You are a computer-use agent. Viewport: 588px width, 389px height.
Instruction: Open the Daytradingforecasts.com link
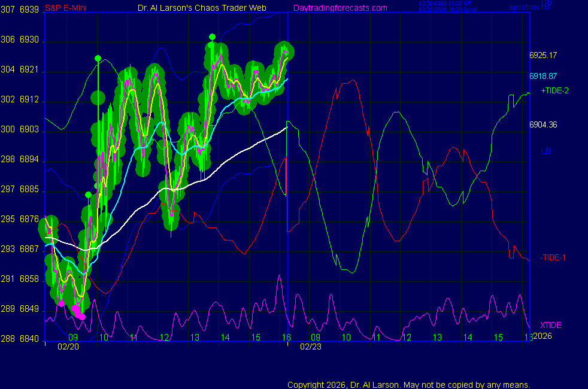[x=340, y=8]
